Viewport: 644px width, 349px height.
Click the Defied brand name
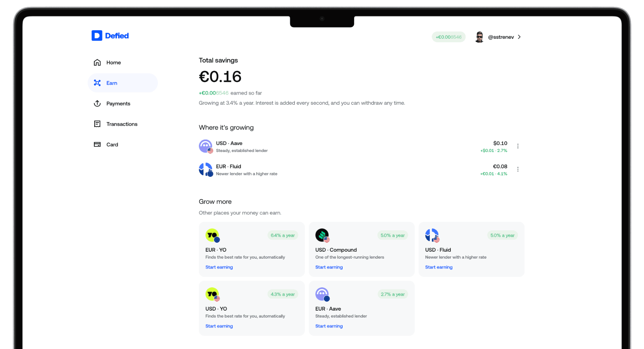117,36
